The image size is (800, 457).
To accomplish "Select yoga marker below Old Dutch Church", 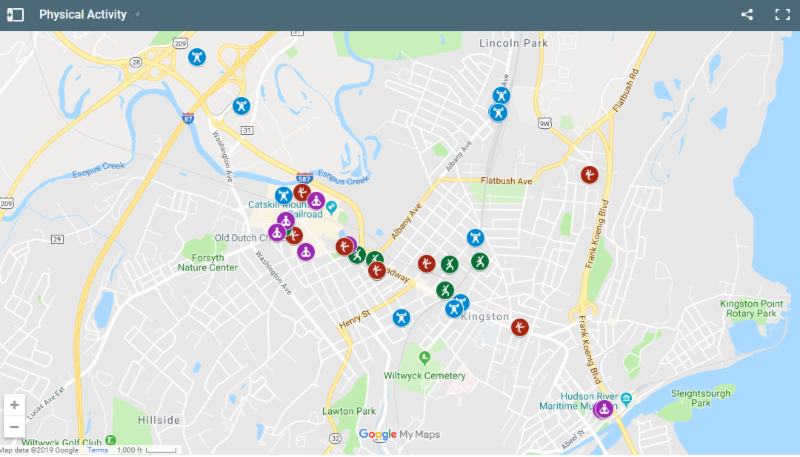I will click(x=306, y=251).
